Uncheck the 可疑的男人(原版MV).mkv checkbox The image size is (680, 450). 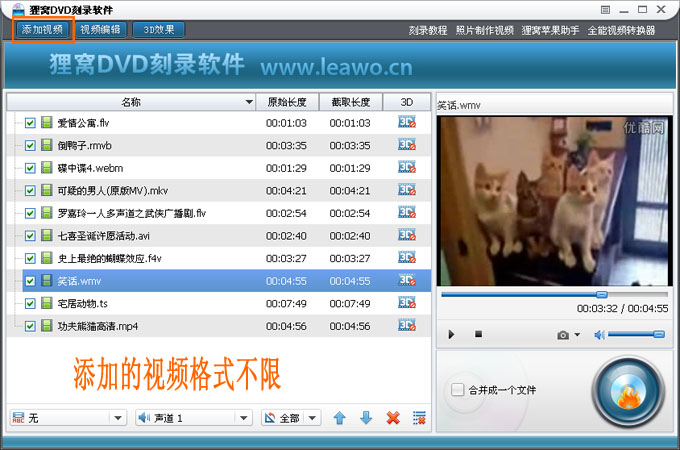30,191
